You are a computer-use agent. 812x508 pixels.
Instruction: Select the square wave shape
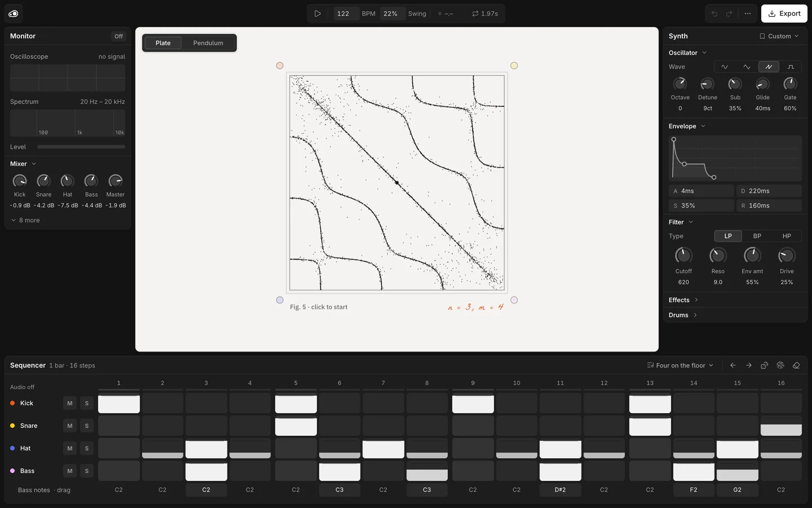tap(791, 67)
